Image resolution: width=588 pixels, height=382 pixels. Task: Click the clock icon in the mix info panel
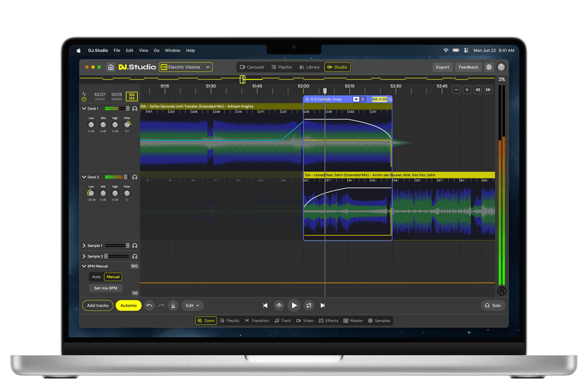pos(84,99)
